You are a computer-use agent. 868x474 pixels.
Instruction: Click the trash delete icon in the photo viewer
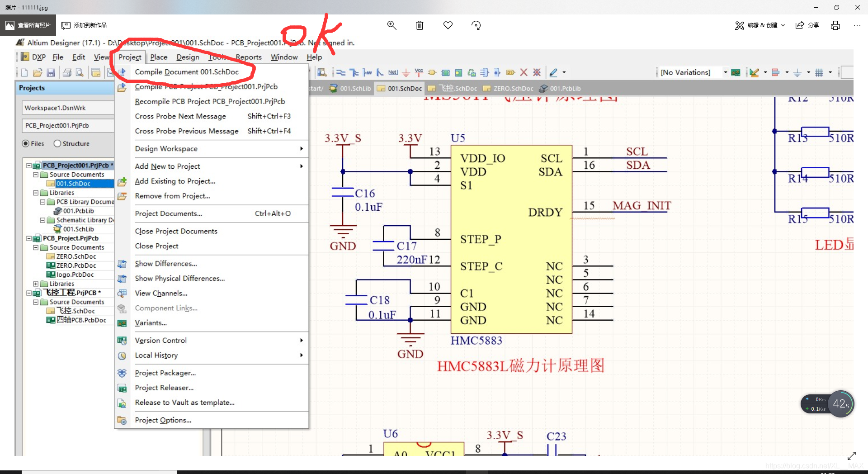[420, 25]
